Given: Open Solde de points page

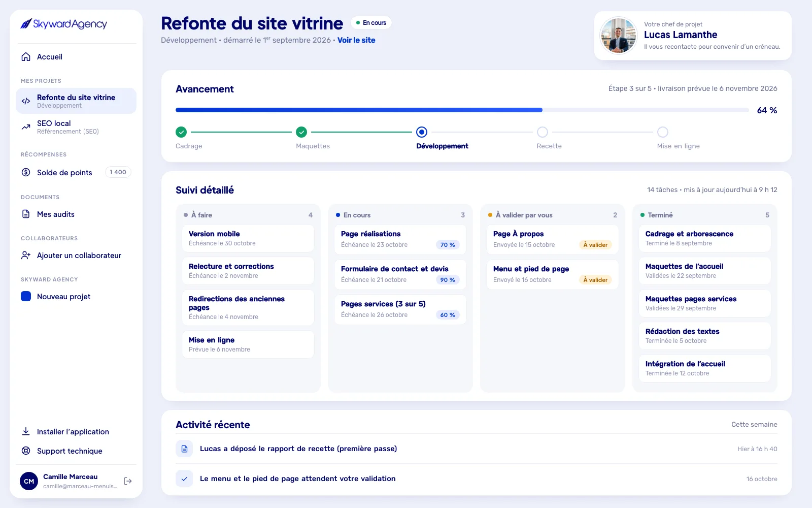Looking at the screenshot, I should pos(76,172).
